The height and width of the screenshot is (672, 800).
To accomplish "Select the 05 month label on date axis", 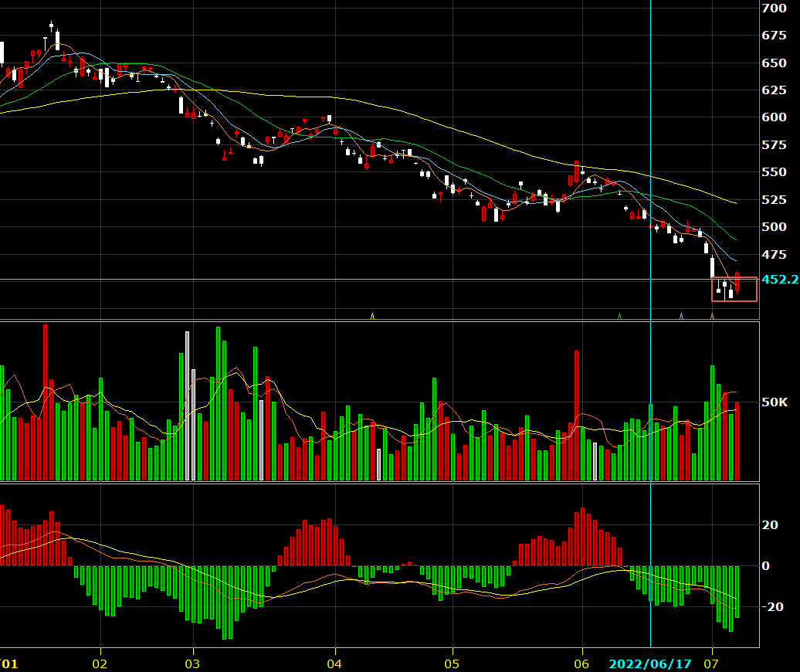I will point(452,664).
